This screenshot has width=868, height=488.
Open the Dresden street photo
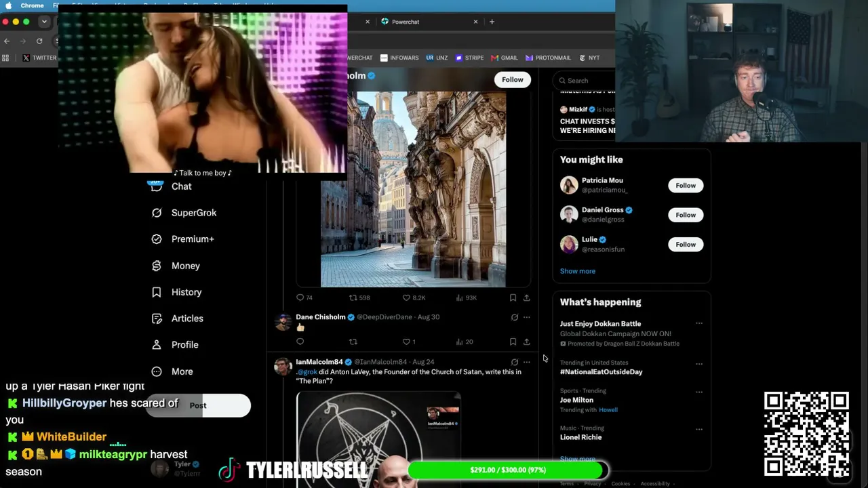[413, 188]
